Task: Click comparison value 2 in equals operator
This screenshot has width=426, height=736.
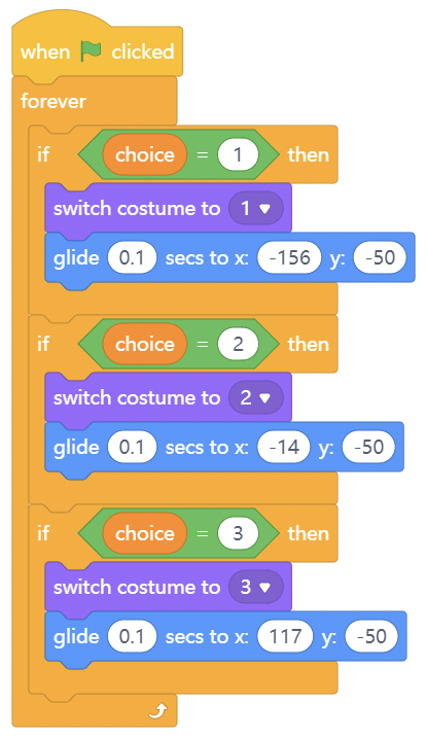Action: [x=238, y=344]
